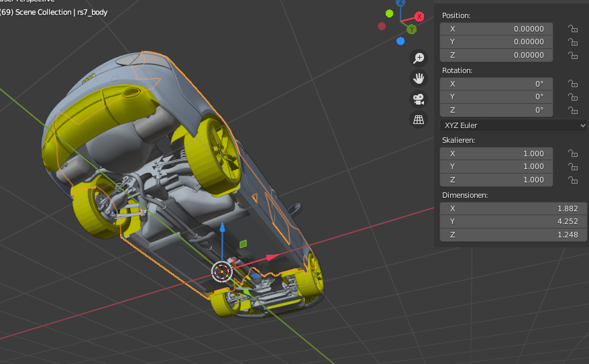
Task: Toggle lock for Rotation Z
Action: pyautogui.click(x=572, y=111)
